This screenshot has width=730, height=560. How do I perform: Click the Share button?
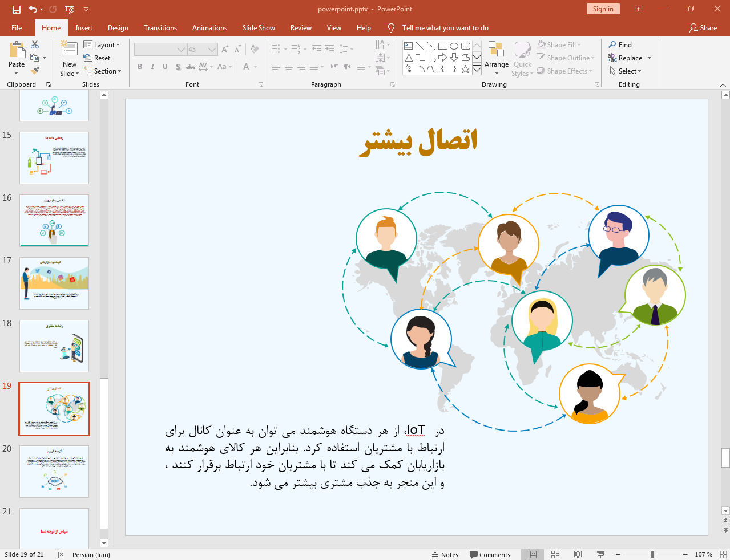pos(703,27)
